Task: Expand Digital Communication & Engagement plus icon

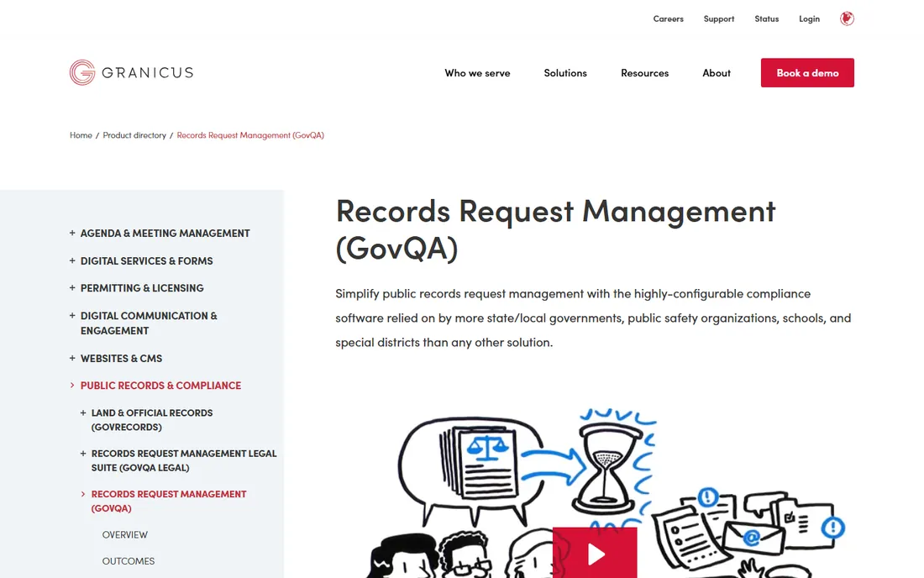Action: (x=72, y=315)
